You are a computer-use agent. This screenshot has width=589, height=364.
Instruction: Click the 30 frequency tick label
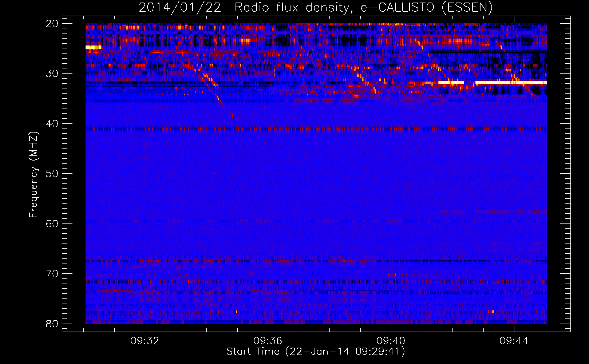(x=52, y=74)
